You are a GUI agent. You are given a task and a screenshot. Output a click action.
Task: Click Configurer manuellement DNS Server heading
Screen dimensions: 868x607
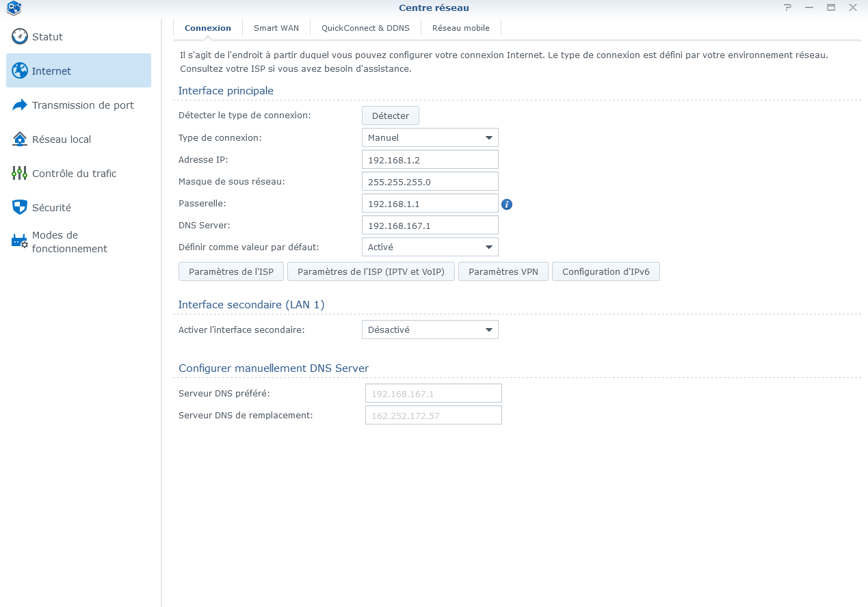(x=274, y=368)
